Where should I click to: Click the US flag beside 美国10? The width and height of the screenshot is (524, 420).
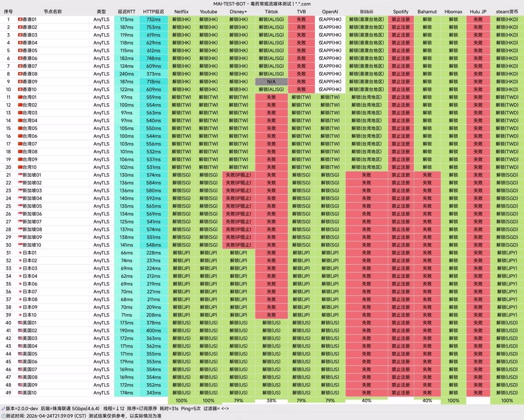click(x=20, y=393)
